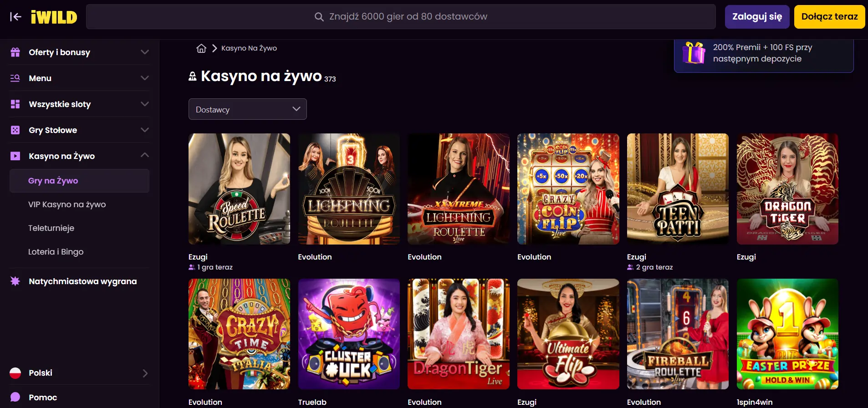Viewport: 868px width, 408px height.
Task: Collapse the Kasyno na żywo section
Action: (145, 156)
